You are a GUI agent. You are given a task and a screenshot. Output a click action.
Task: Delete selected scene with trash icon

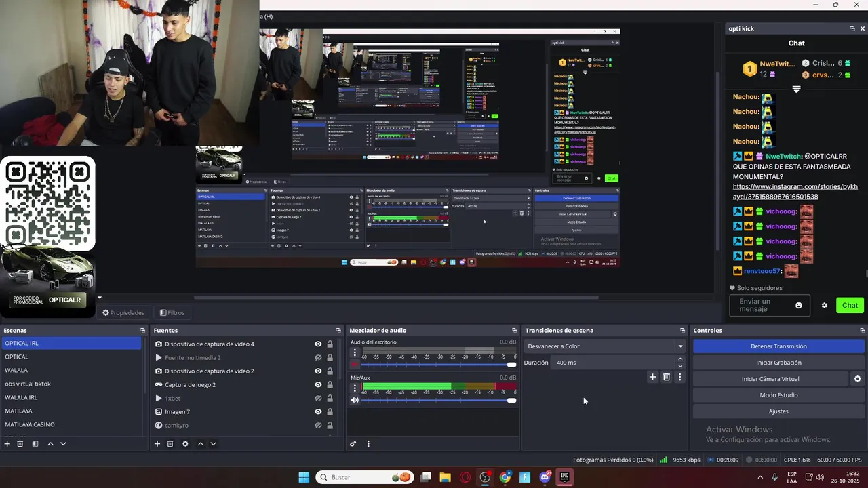[20, 444]
